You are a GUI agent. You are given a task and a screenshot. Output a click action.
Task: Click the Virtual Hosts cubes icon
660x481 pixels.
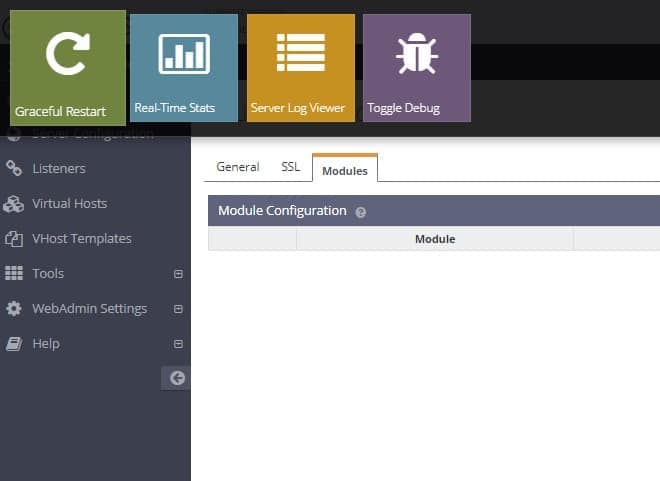(x=14, y=204)
